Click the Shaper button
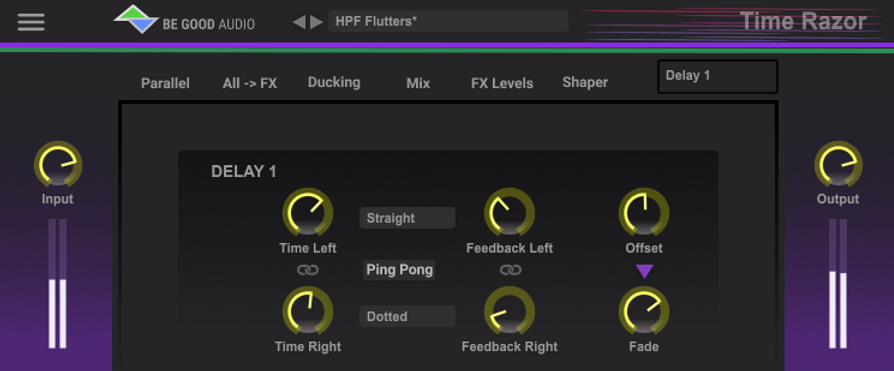This screenshot has height=371, width=894. click(585, 82)
